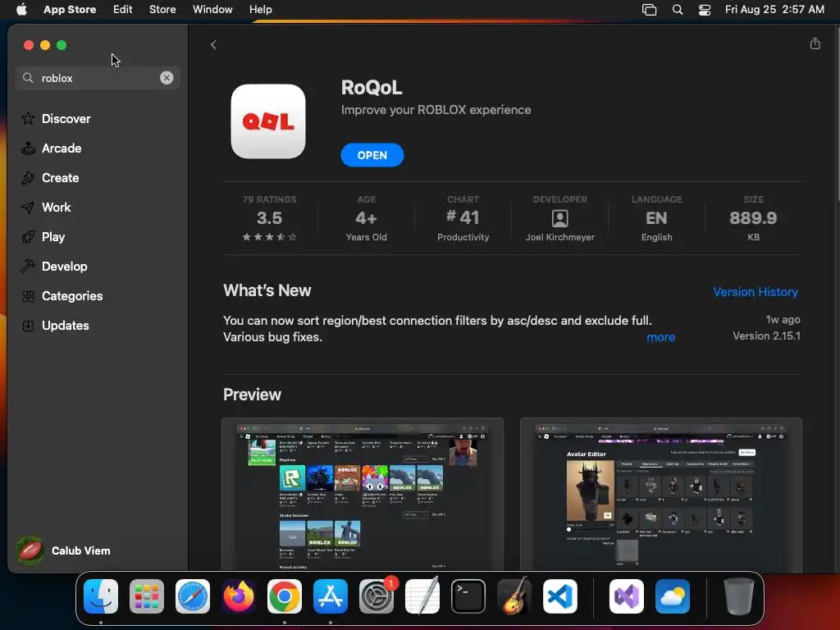
Task: Click the Updates download icon
Action: (28, 325)
